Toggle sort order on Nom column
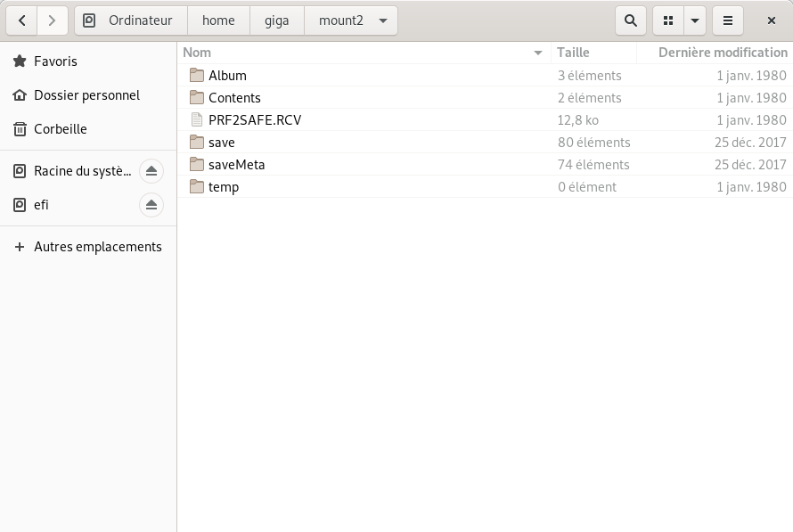793x532 pixels. (537, 53)
